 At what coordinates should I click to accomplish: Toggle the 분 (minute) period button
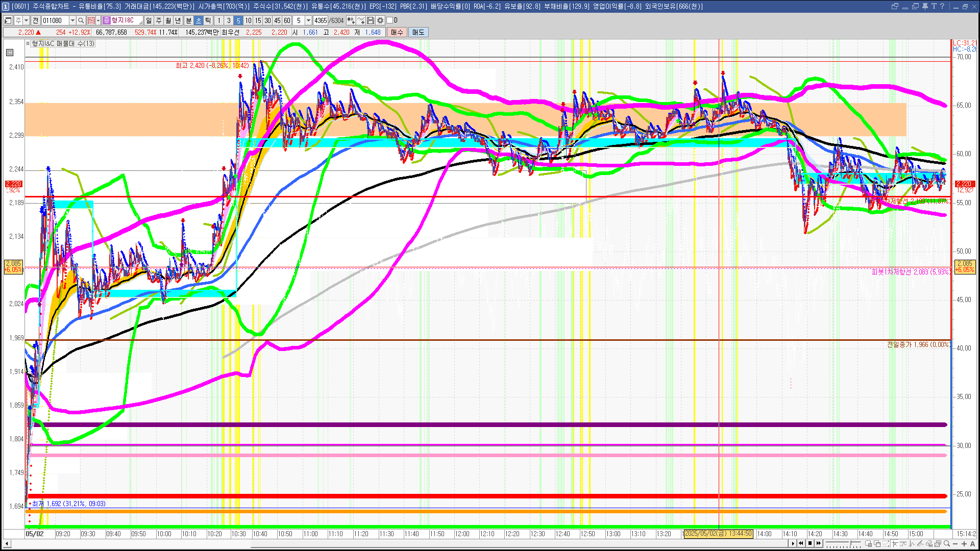point(188,20)
